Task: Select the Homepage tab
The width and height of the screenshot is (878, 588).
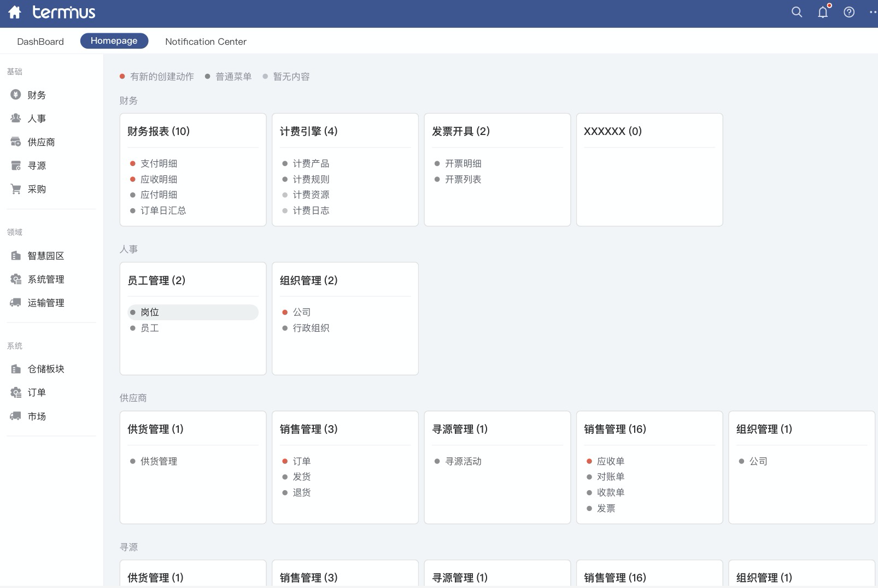Action: [x=114, y=41]
